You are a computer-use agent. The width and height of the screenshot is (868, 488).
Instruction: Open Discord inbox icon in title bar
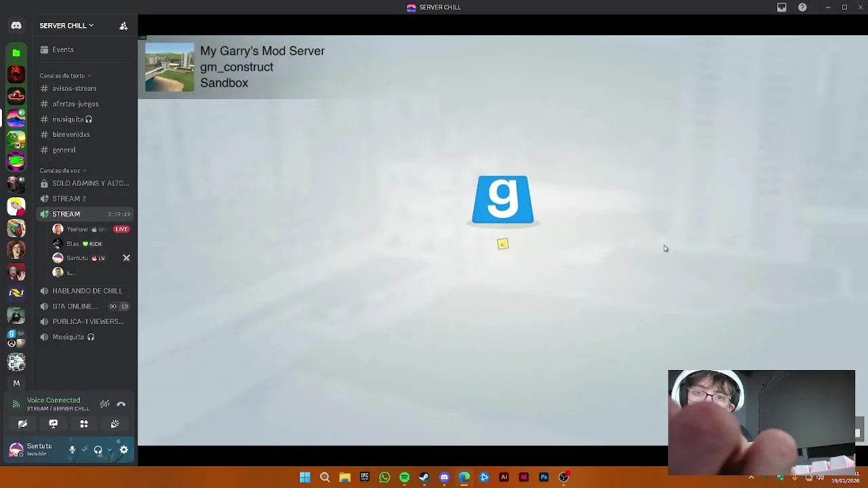point(781,7)
